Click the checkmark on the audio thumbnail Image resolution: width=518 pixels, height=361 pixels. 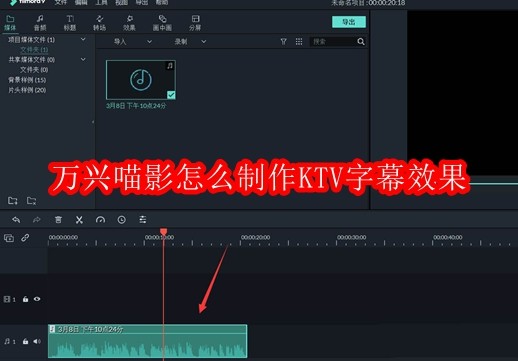(171, 95)
